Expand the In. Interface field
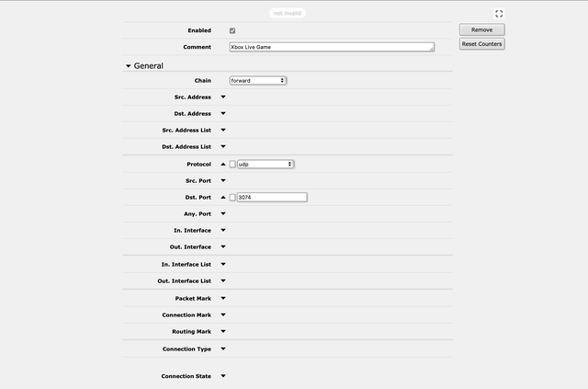Screen dimensions: 588x389 click(x=222, y=230)
